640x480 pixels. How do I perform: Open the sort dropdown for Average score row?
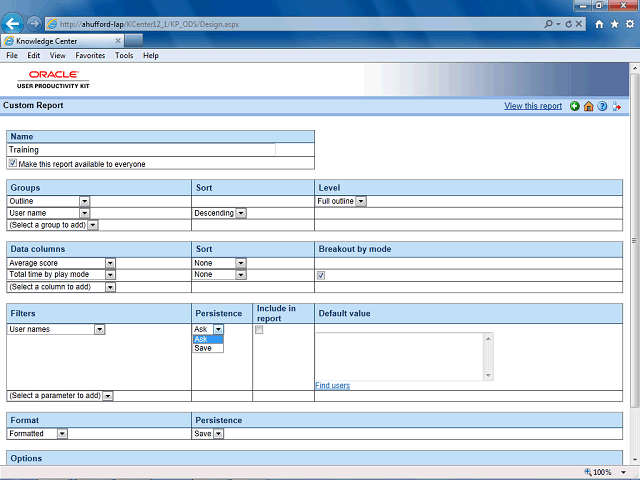tap(241, 263)
